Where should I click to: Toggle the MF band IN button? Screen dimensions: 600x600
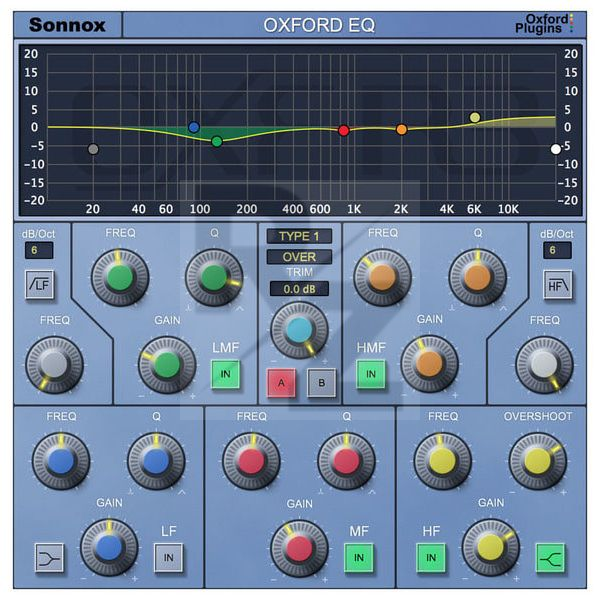359,558
